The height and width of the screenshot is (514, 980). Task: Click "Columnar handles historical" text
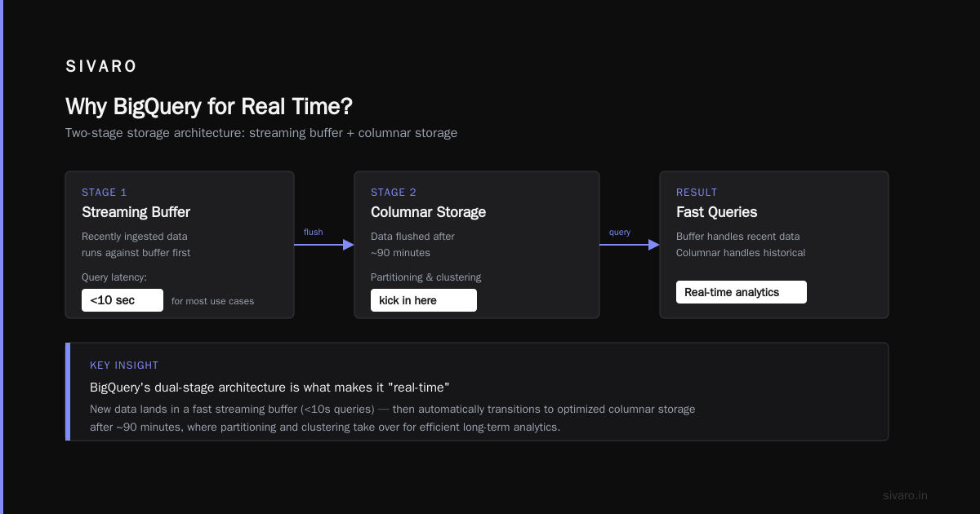pos(741,253)
